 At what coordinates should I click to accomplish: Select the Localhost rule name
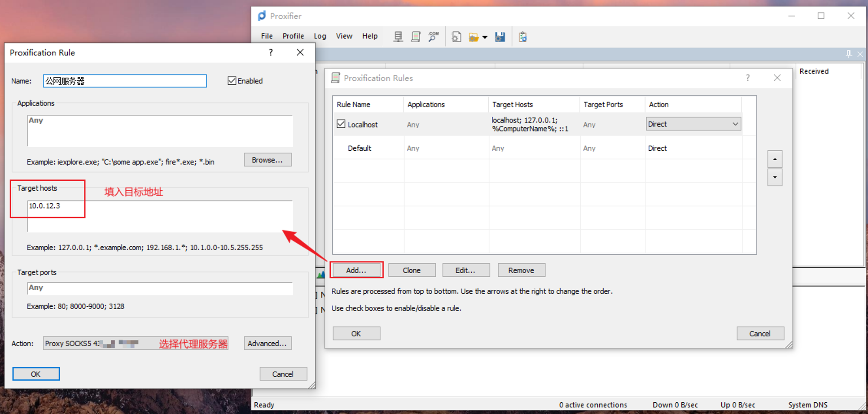362,125
